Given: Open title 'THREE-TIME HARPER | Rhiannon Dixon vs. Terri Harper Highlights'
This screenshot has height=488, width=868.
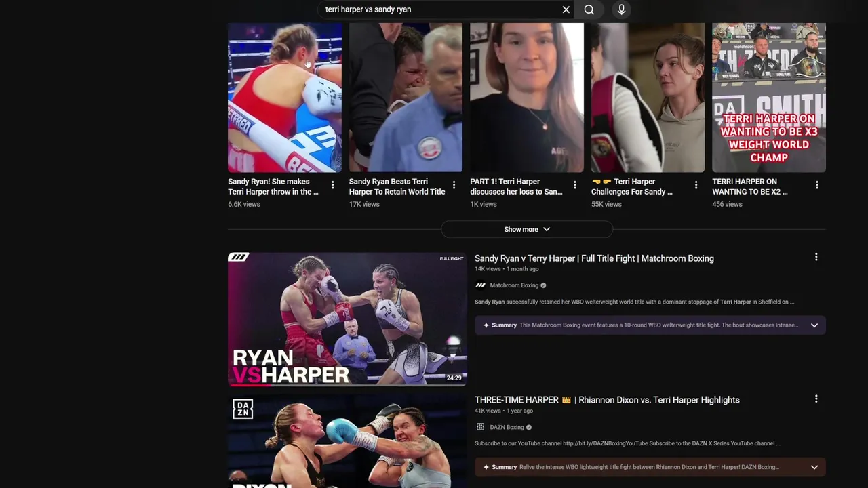Looking at the screenshot, I should coord(607,400).
